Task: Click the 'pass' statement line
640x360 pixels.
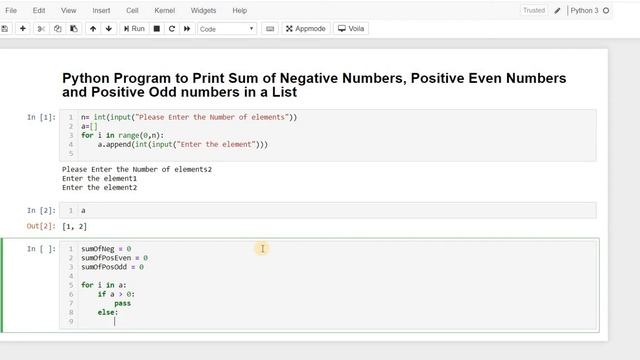Action: click(x=122, y=303)
